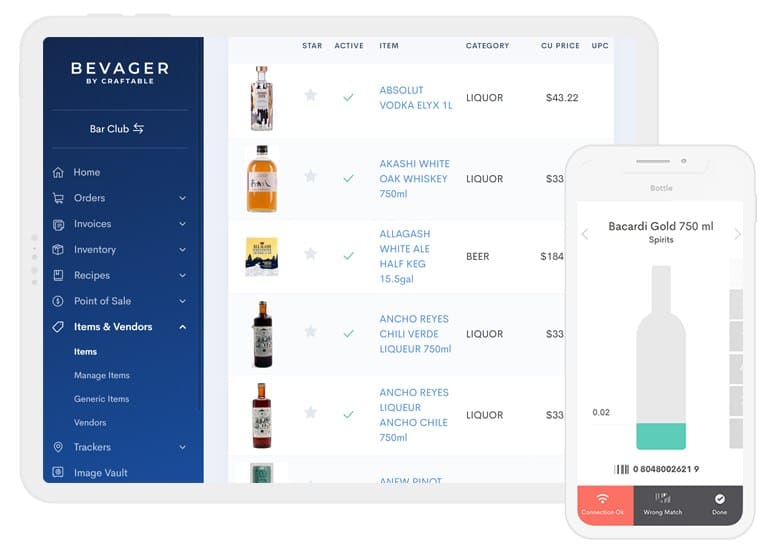The height and width of the screenshot is (555, 775).
Task: Sort by the STAR column header
Action: [x=312, y=45]
